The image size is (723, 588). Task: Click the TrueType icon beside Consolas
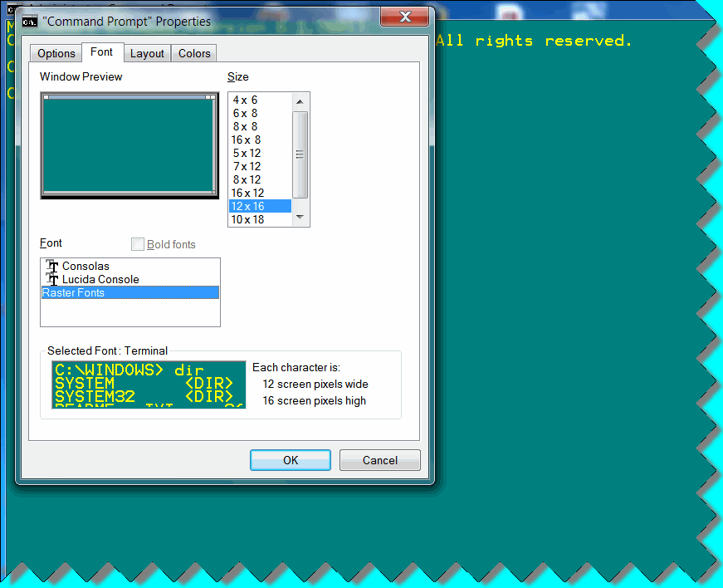click(52, 266)
